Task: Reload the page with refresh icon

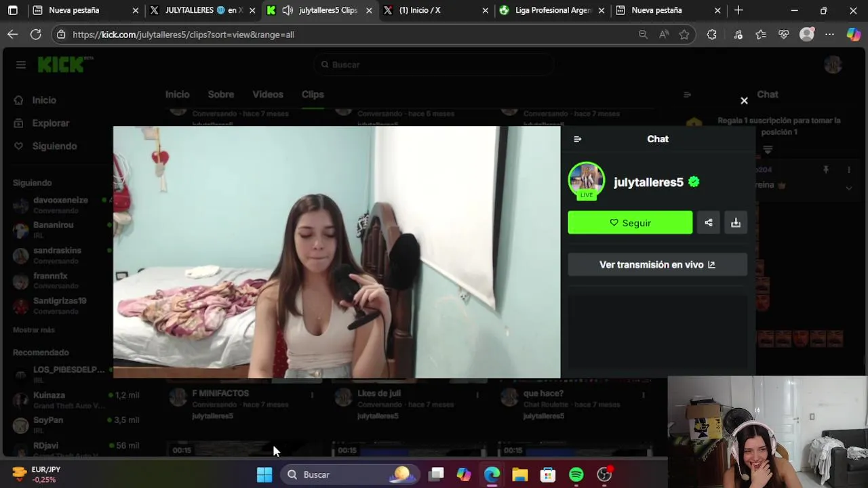Action: click(36, 34)
